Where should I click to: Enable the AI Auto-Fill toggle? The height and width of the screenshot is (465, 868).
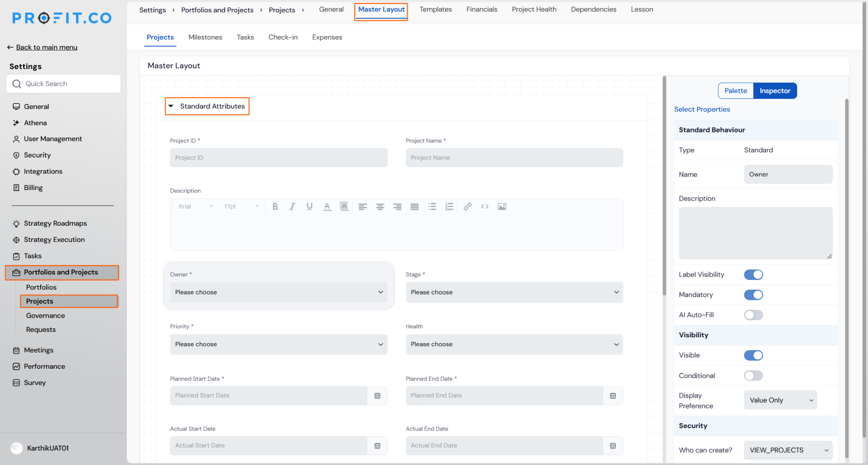click(x=753, y=315)
